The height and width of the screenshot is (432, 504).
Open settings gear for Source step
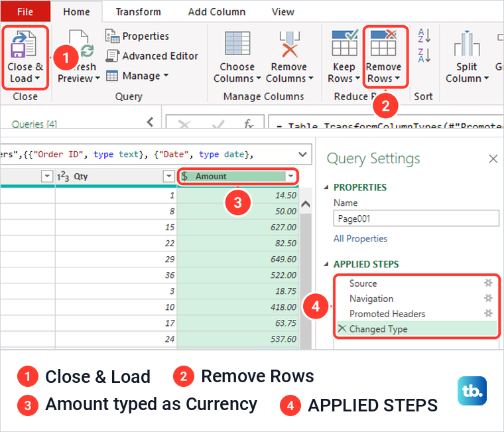(x=488, y=283)
